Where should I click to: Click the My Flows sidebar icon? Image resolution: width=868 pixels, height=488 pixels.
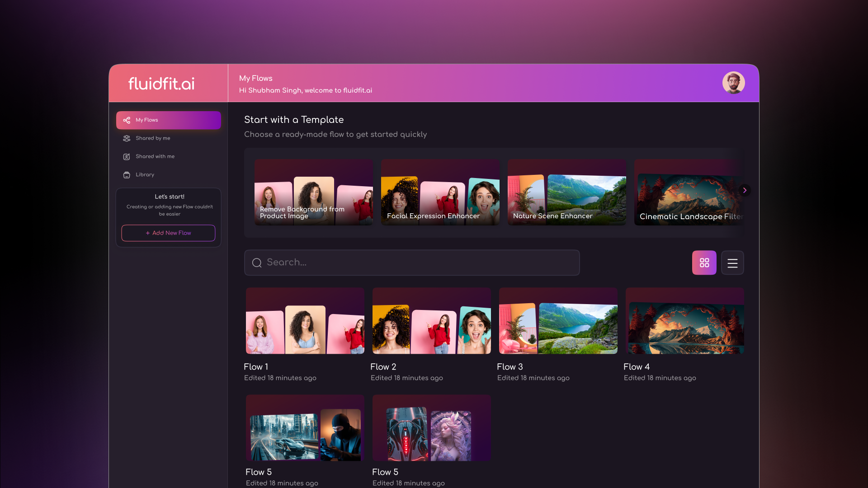127,120
